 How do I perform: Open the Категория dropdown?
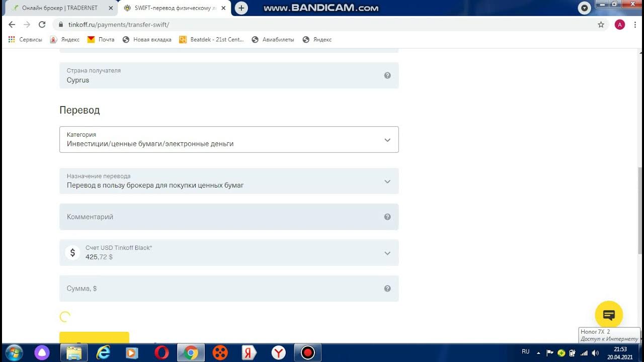229,139
